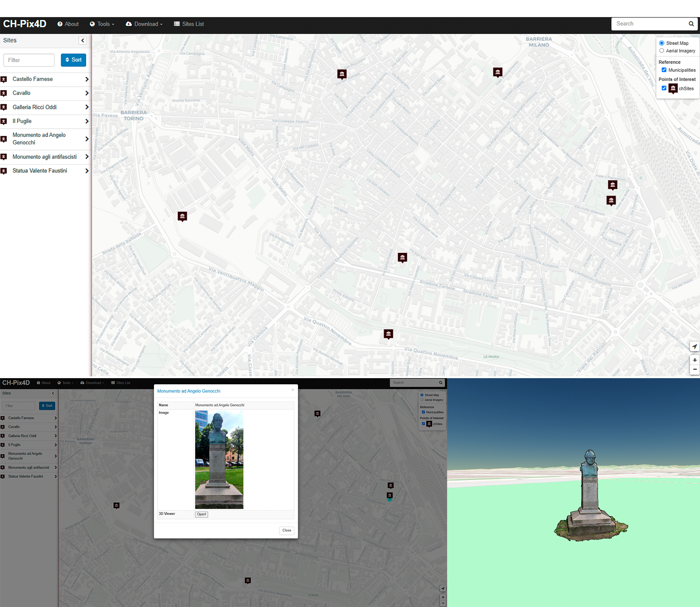Click the CH-Pix4D brand in the top navbar
Screen dimensions: 700x607
24,24
